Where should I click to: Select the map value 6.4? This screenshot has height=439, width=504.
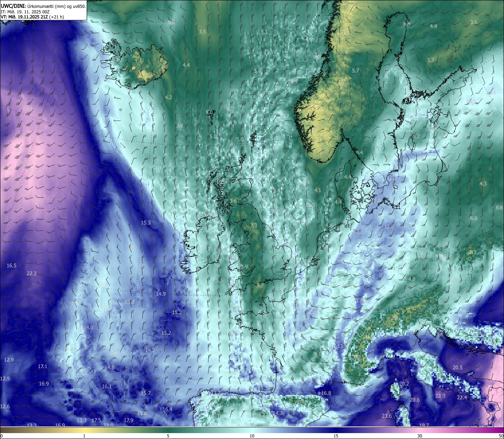407,23
